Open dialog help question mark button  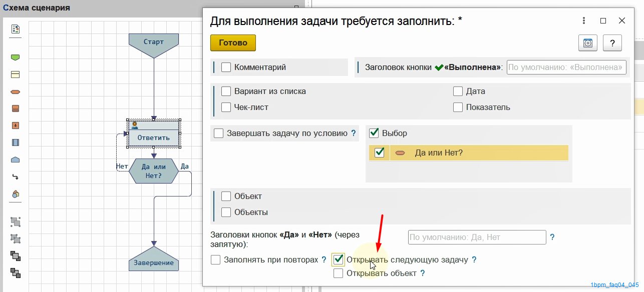click(x=612, y=43)
